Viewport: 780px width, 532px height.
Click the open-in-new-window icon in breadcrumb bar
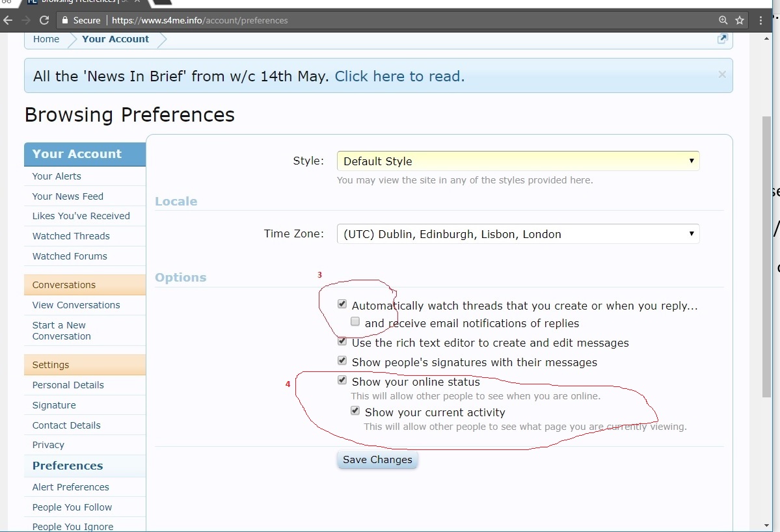[722, 39]
